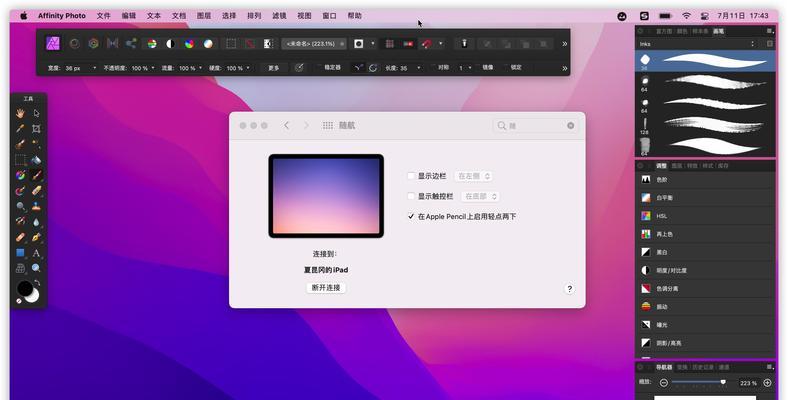Show all preferences grid button
Screen dimensions: 788x400
(328, 126)
